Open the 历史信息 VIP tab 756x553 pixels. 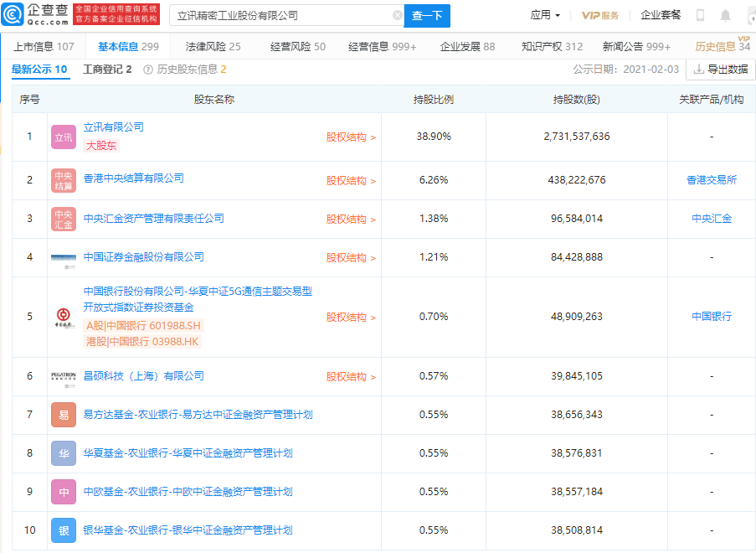tap(723, 46)
